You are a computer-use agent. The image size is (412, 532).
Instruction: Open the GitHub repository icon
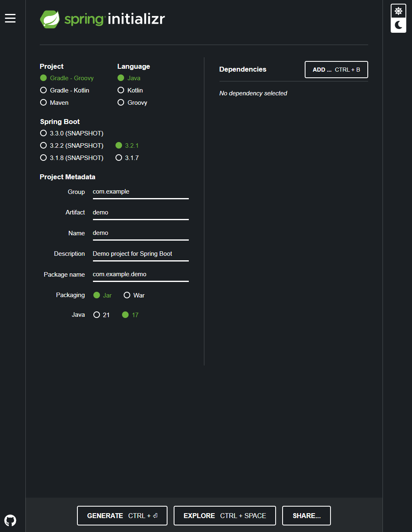11,520
